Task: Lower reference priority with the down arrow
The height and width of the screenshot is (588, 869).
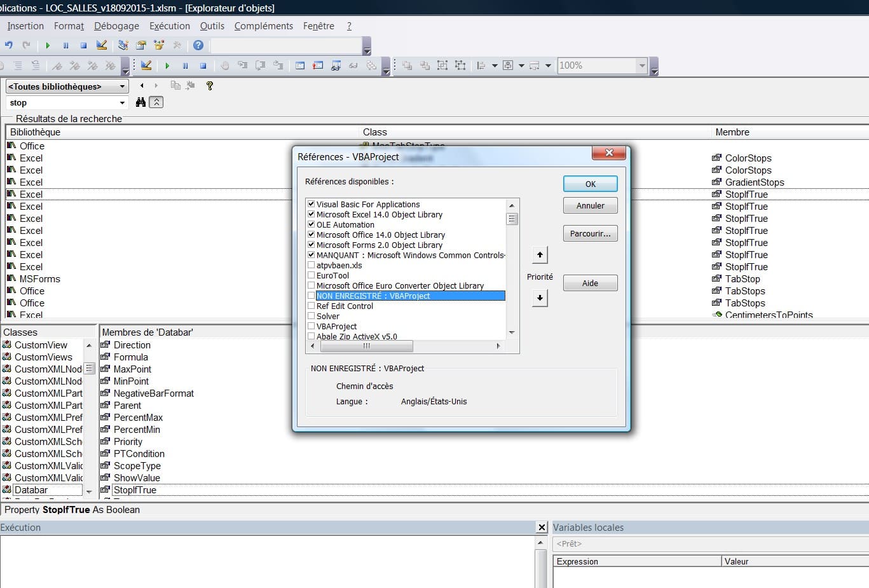Action: (x=540, y=297)
